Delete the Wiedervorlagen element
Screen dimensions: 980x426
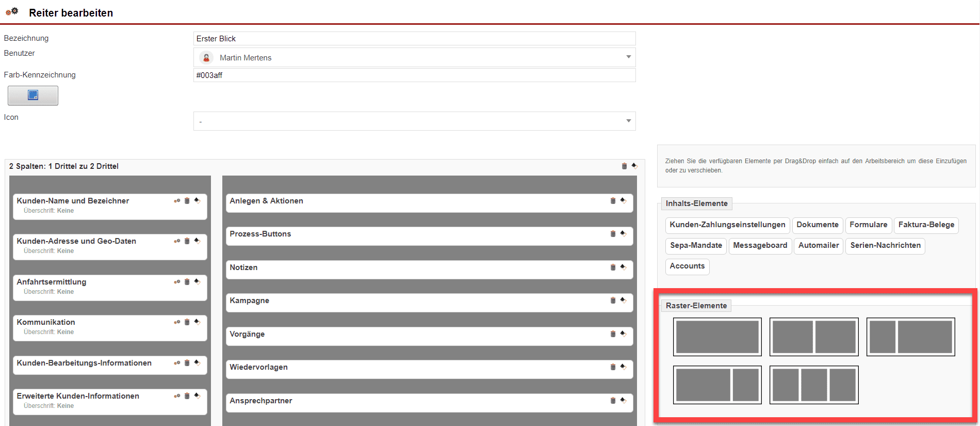[613, 367]
